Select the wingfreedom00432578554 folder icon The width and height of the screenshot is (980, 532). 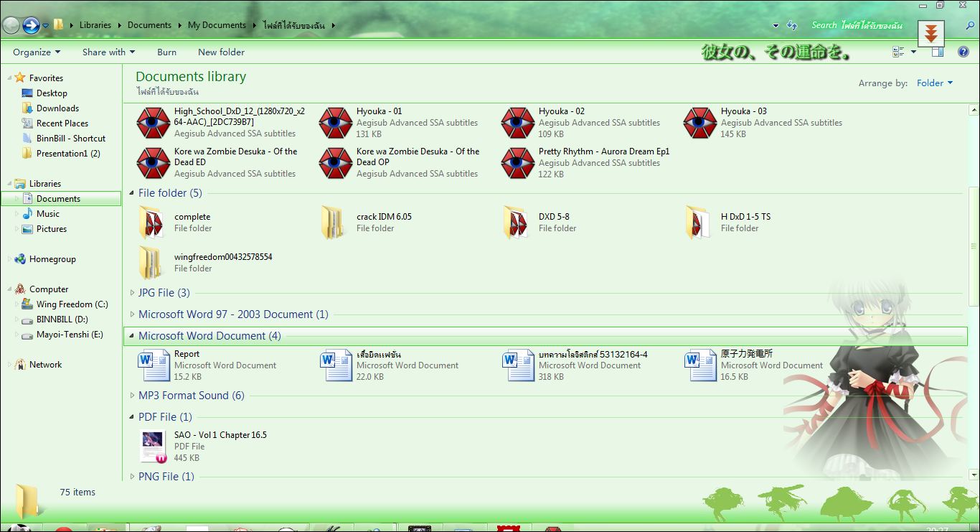click(x=152, y=262)
